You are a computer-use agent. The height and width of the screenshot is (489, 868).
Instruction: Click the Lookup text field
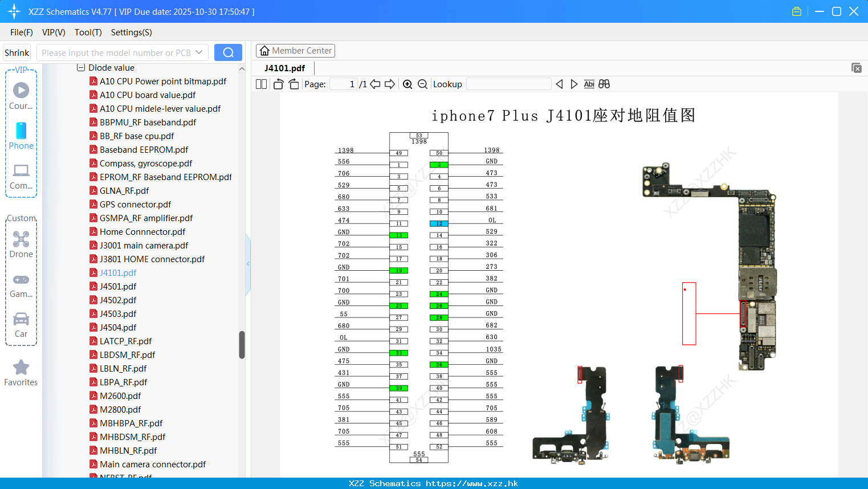(508, 84)
